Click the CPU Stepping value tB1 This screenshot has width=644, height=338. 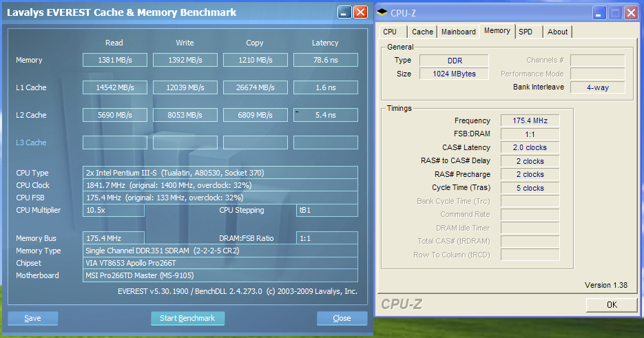[x=327, y=210]
